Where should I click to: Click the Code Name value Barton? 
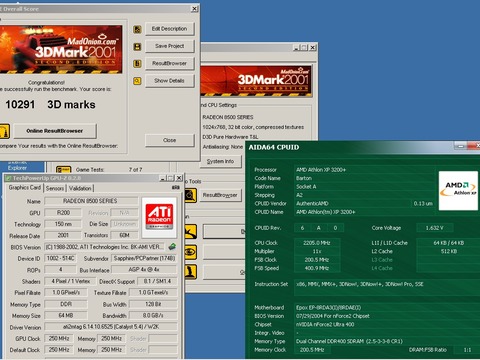click(304, 178)
